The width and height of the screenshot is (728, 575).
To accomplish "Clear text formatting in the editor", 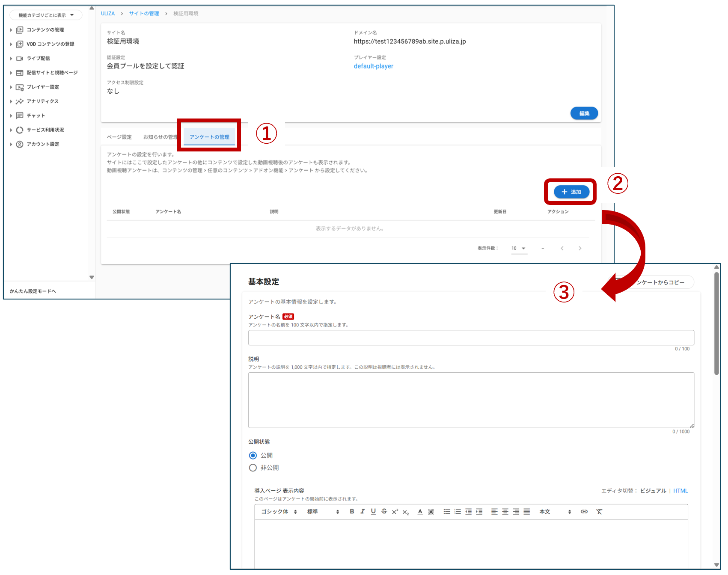I will click(599, 512).
